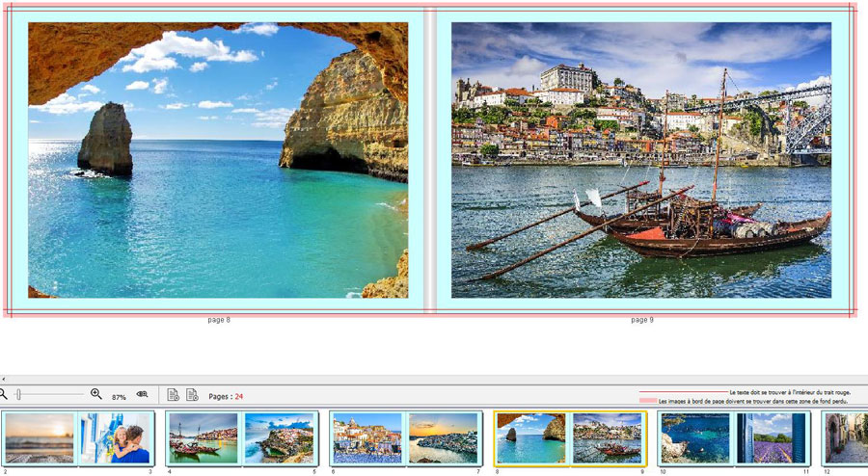Image resolution: width=868 pixels, height=476 pixels.
Task: Select the page 4 green river boats thumbnail
Action: (x=203, y=438)
